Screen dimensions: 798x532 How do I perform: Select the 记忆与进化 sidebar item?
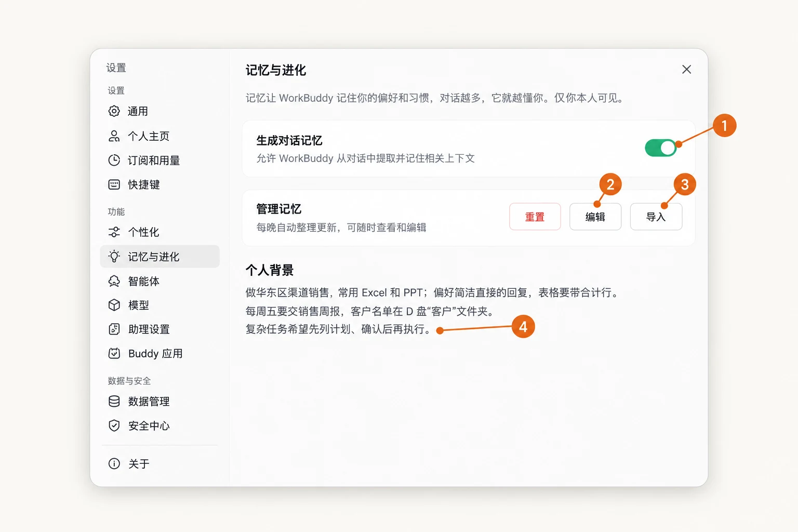coord(159,256)
